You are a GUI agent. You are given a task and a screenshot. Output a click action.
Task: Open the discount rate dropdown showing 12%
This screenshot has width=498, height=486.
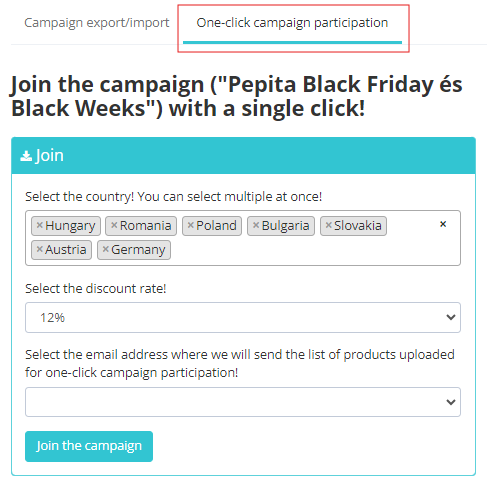(243, 318)
